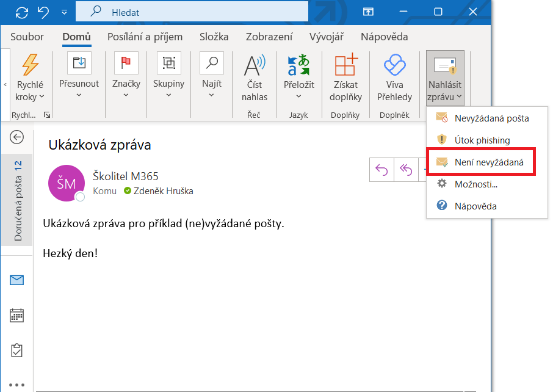Click the message body sentence about (ne)vyžádané pošty
The image size is (553, 392).
click(164, 223)
